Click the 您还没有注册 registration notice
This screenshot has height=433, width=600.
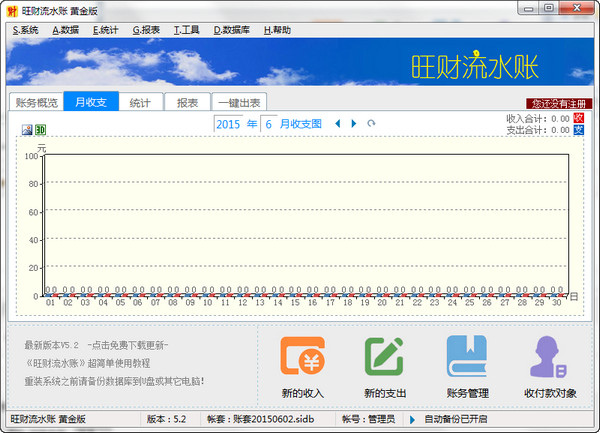559,104
